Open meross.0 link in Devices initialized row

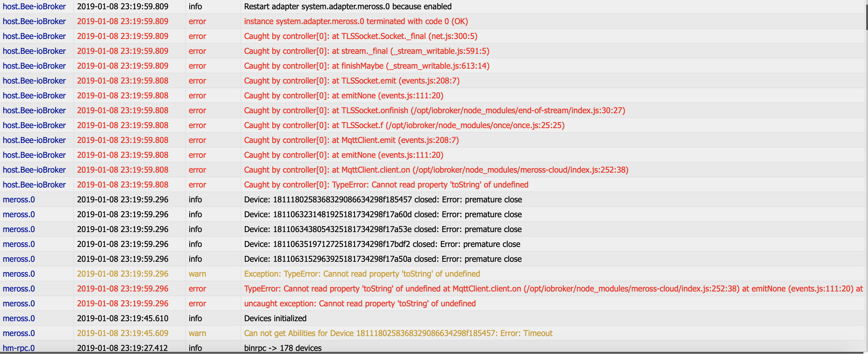click(x=19, y=318)
